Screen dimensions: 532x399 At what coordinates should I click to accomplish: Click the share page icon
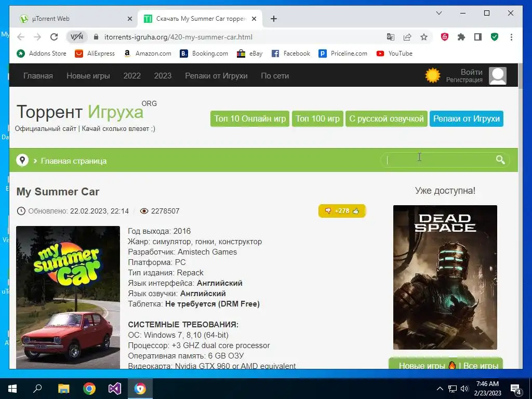(407, 37)
